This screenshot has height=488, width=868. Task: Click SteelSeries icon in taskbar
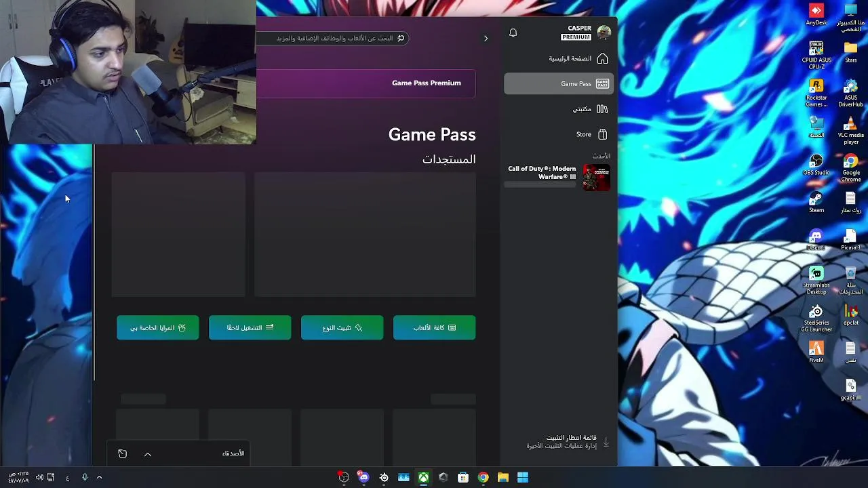click(384, 478)
